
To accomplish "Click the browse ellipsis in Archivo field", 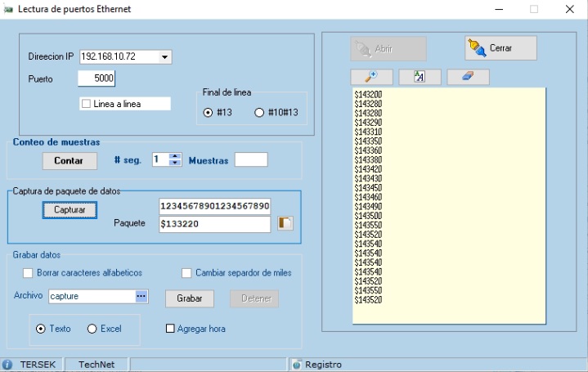I will (141, 296).
